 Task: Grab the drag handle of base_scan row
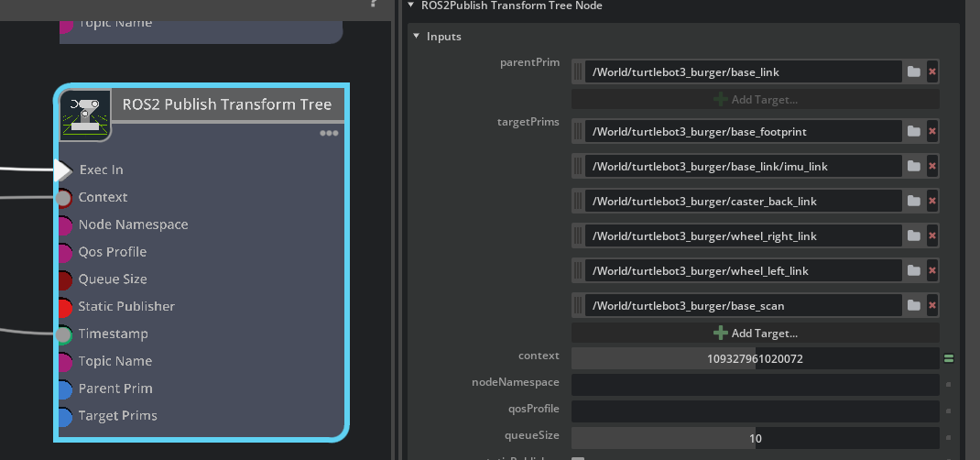pos(578,306)
